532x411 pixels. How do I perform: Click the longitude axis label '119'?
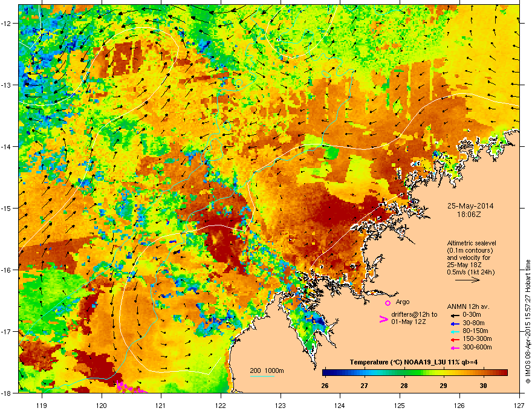click(x=42, y=405)
